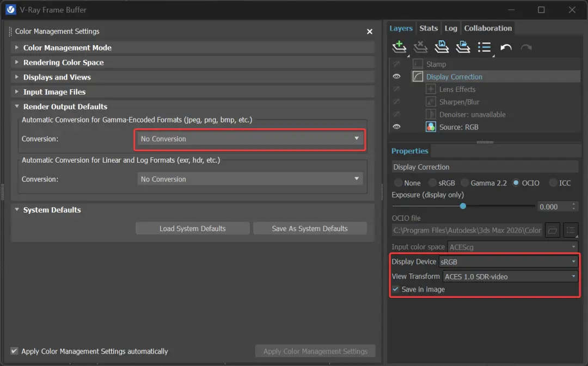Click the Source: RGB color icon
This screenshot has height=366, width=588.
431,127
